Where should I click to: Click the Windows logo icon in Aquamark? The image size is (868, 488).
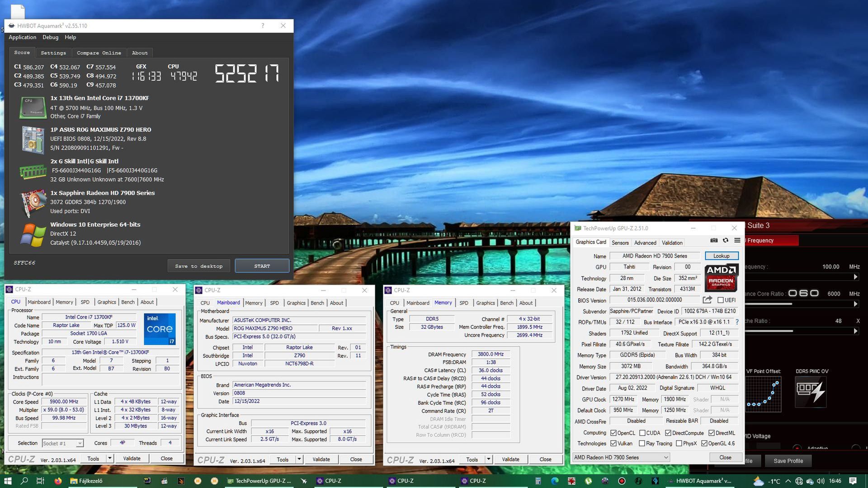pos(33,235)
